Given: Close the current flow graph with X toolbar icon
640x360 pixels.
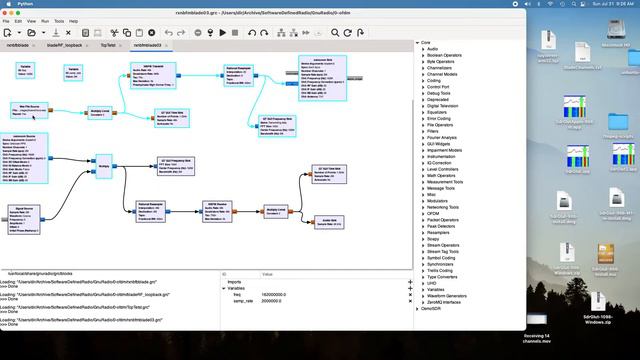Looking at the screenshot, I should click(68, 33).
